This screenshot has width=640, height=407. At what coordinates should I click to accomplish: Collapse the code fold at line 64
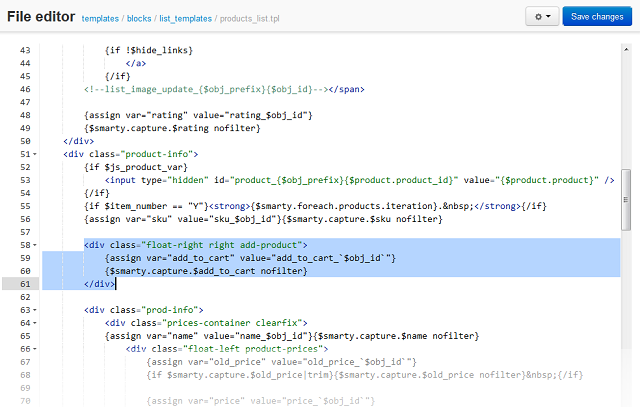(x=35, y=323)
